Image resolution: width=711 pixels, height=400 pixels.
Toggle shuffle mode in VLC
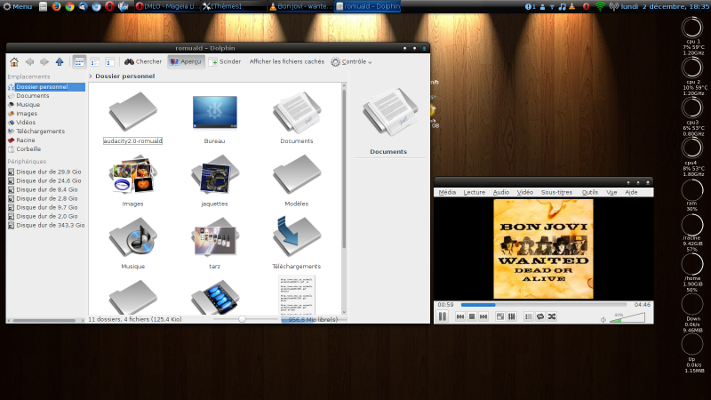[552, 317]
